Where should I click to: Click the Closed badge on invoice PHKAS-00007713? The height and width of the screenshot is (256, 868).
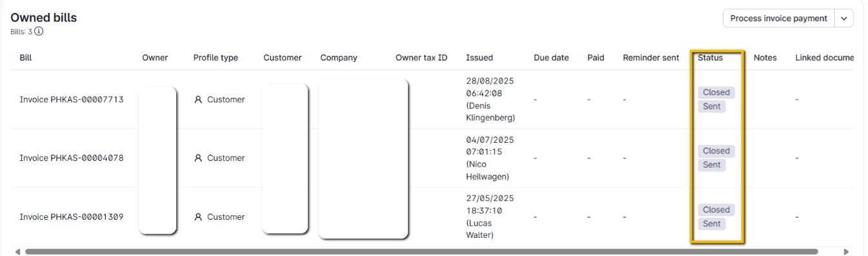[x=716, y=92]
